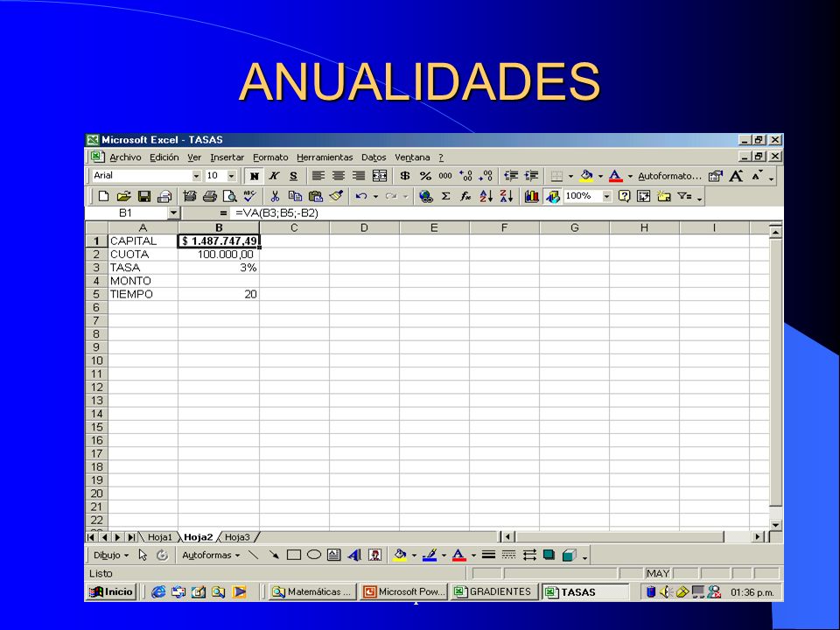Screen dimensions: 840x630
Task: Apply fill color from formatting toolbar
Action: (x=586, y=176)
